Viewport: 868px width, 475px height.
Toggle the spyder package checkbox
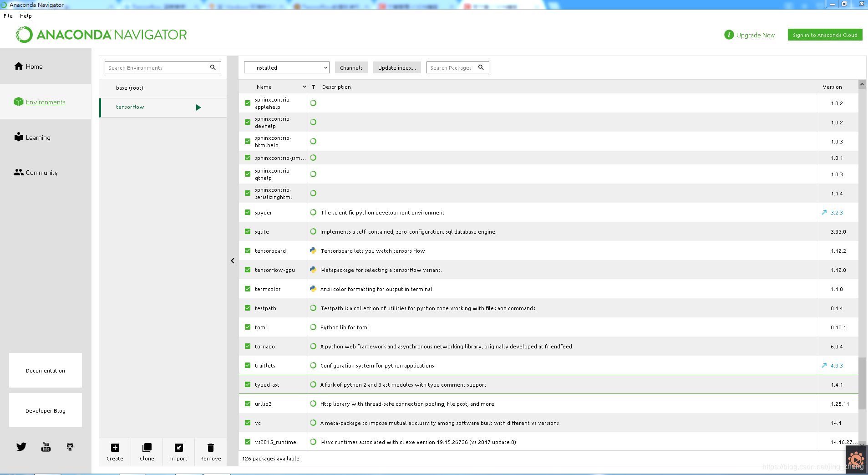coord(248,212)
